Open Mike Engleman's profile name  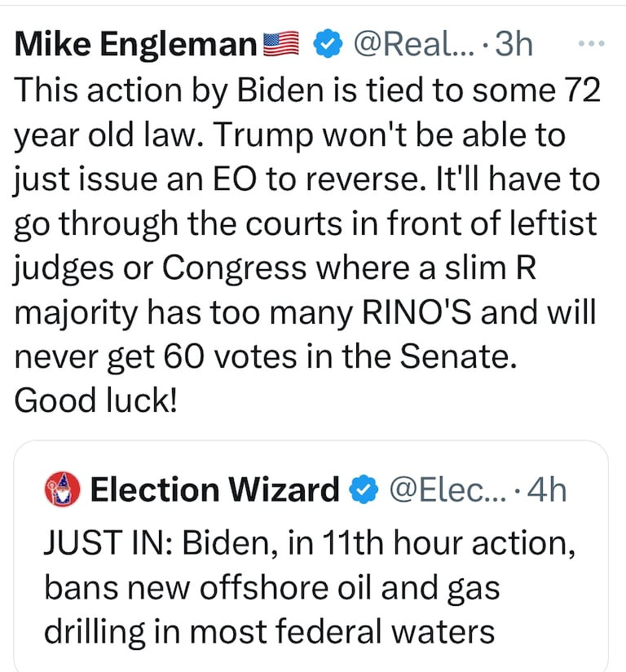(135, 45)
